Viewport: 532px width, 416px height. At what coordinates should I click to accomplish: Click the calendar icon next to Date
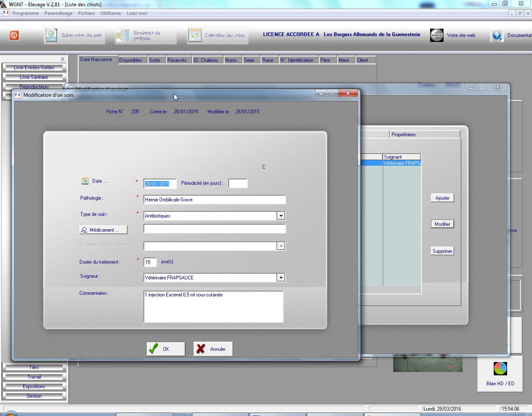tap(85, 181)
